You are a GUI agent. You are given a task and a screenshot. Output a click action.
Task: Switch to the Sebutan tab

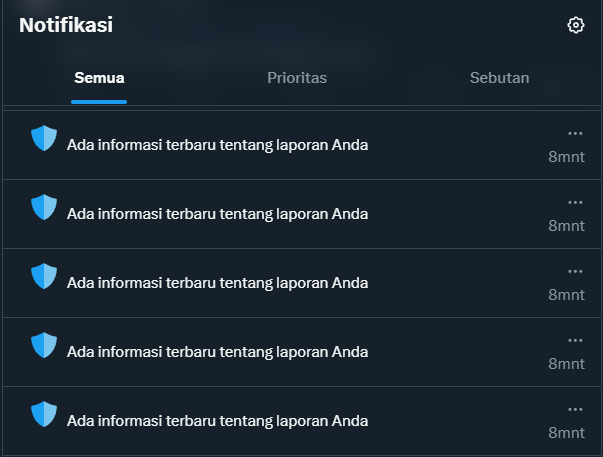(499, 78)
